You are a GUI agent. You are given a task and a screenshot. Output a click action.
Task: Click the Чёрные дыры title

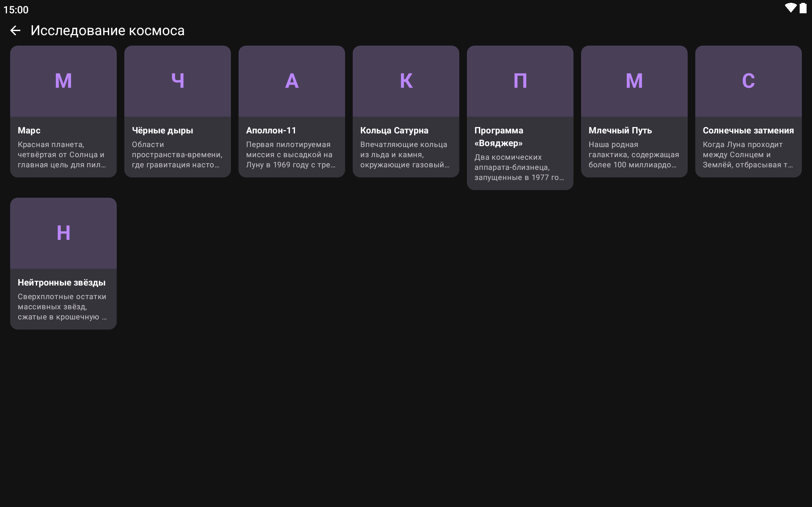162,131
